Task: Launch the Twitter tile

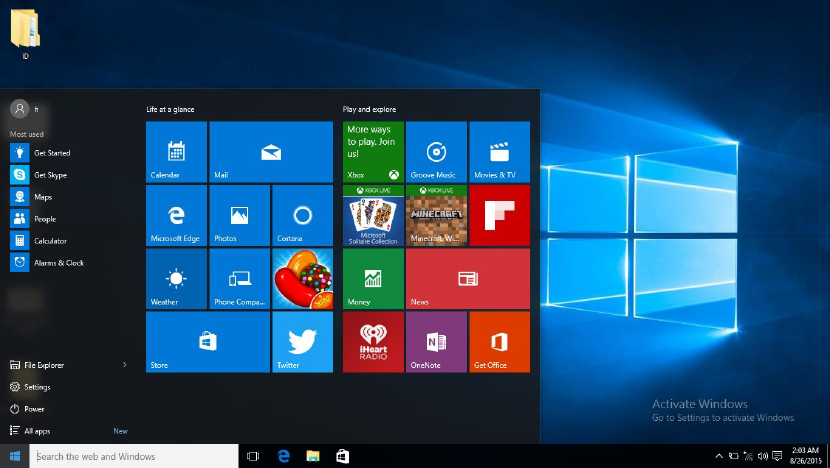Action: (x=301, y=342)
